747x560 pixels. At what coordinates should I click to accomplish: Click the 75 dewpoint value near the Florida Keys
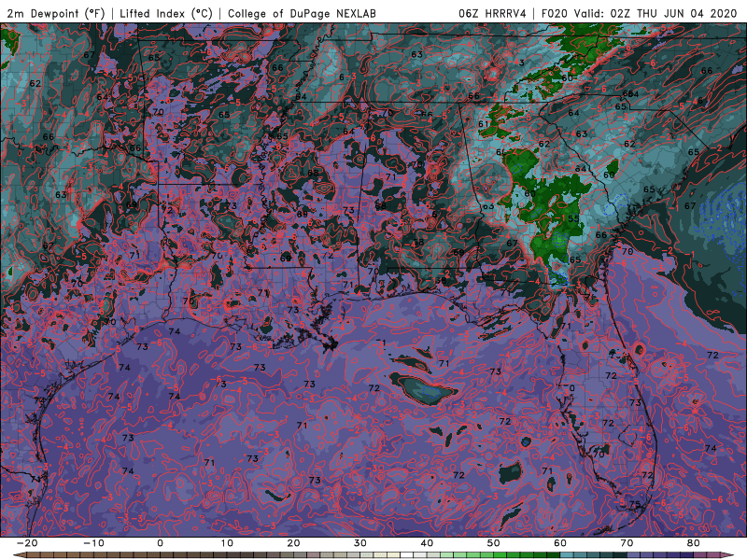coord(635,504)
